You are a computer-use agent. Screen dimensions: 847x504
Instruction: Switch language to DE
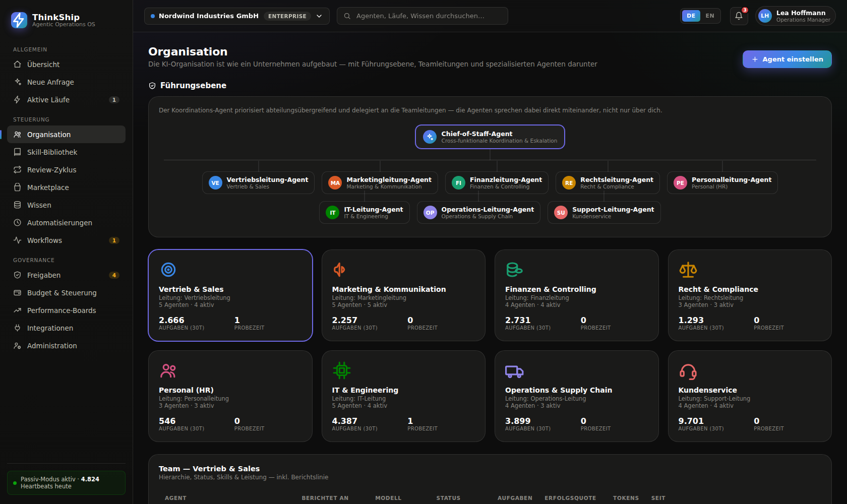[x=691, y=16]
